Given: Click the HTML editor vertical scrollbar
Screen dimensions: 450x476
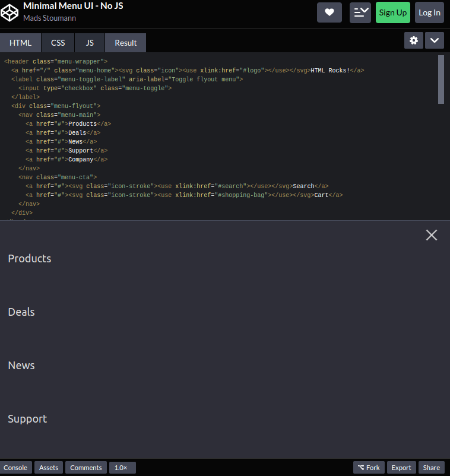Looking at the screenshot, I should (441, 80).
